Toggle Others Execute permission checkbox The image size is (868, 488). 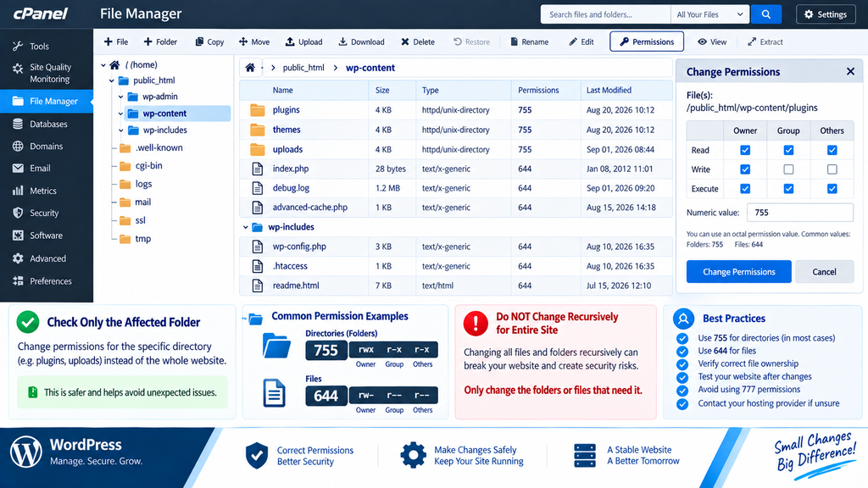832,189
